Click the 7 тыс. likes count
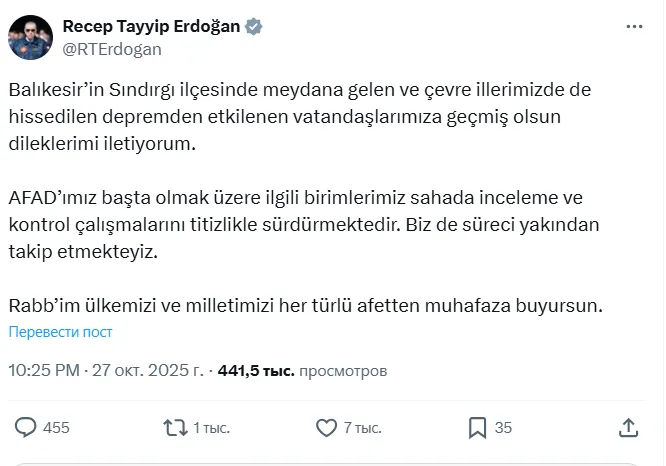 tap(362, 428)
